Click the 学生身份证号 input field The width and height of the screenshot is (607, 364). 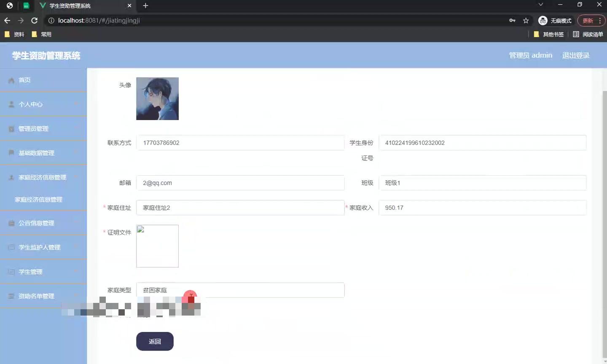click(x=482, y=143)
